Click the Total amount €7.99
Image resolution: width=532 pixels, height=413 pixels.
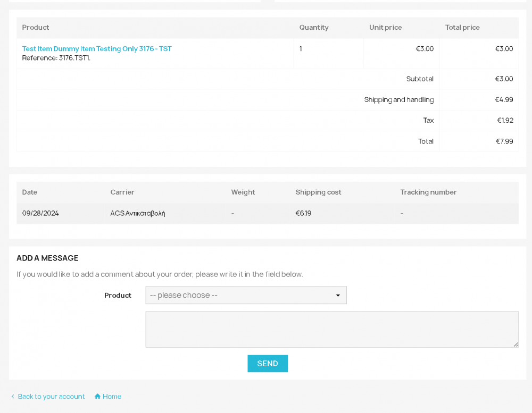pos(504,141)
